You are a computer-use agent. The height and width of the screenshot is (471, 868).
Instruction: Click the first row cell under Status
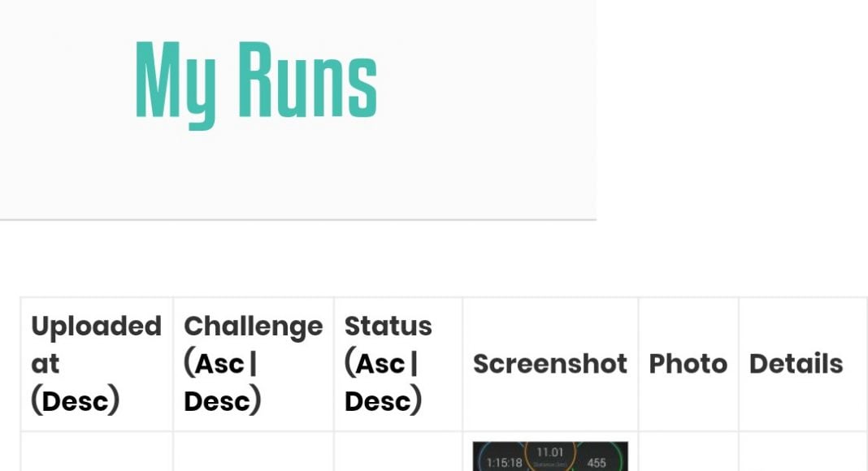click(x=397, y=453)
